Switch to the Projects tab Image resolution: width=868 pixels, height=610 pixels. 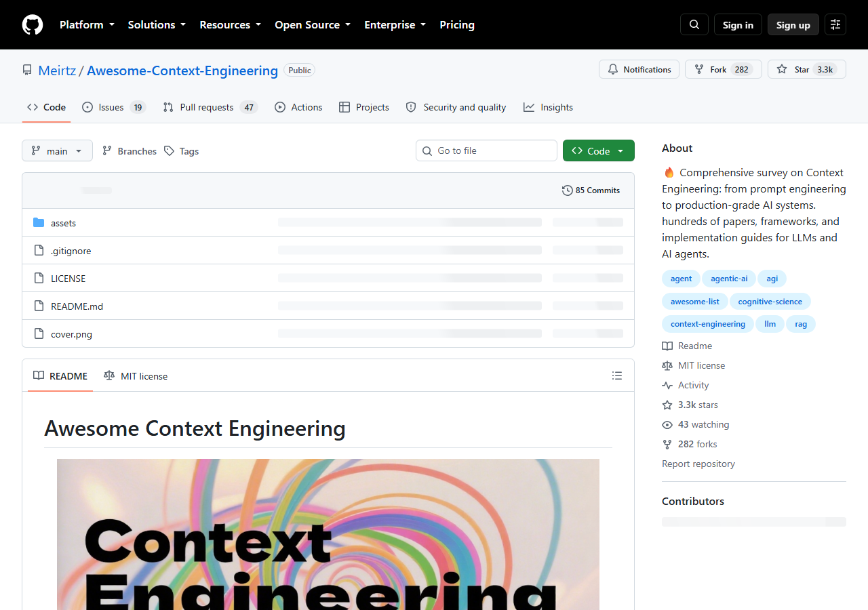(x=364, y=107)
